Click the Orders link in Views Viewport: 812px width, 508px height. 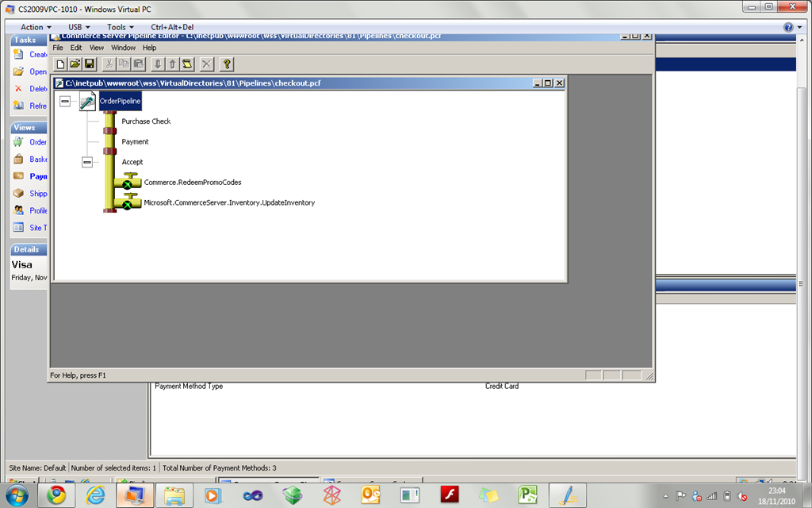click(x=38, y=142)
